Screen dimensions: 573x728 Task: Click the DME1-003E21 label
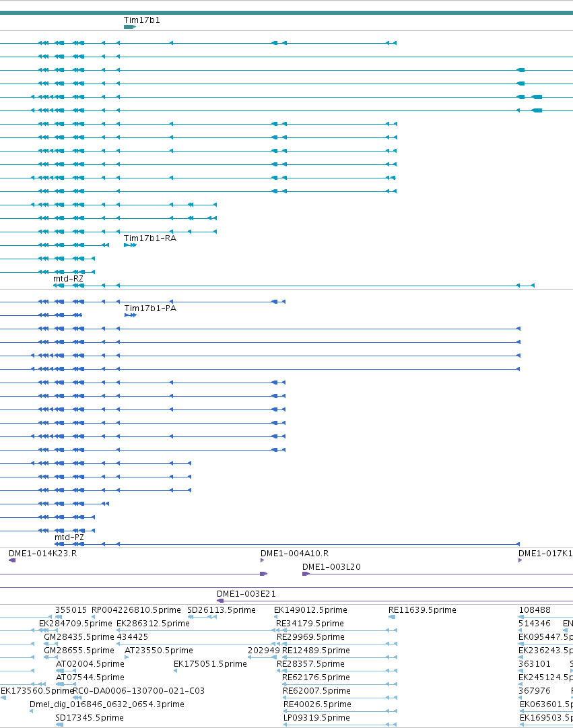pyautogui.click(x=246, y=594)
